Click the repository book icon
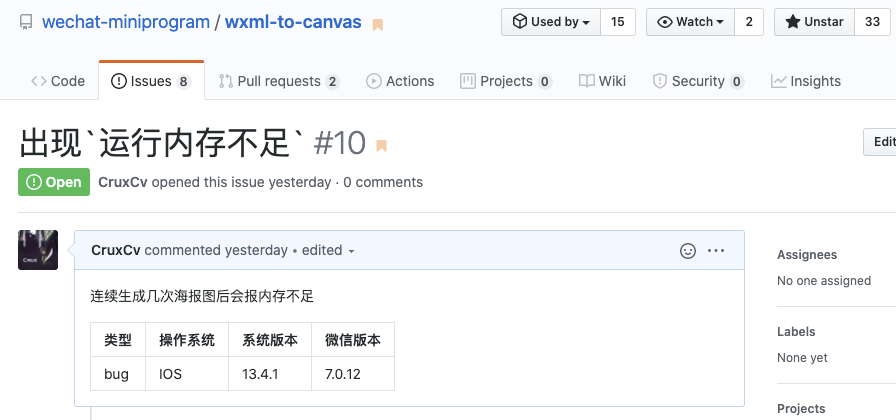Viewport: 896px width, 420px height. 26,22
